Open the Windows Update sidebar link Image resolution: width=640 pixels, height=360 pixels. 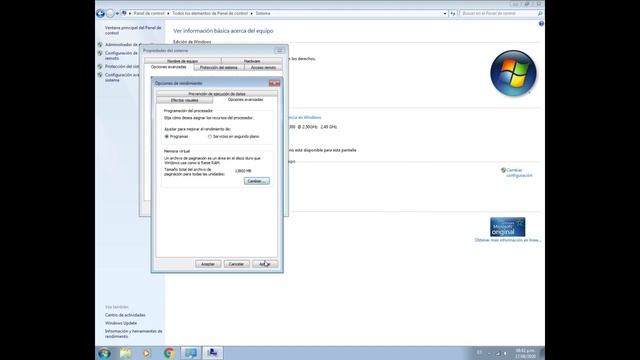pos(121,323)
